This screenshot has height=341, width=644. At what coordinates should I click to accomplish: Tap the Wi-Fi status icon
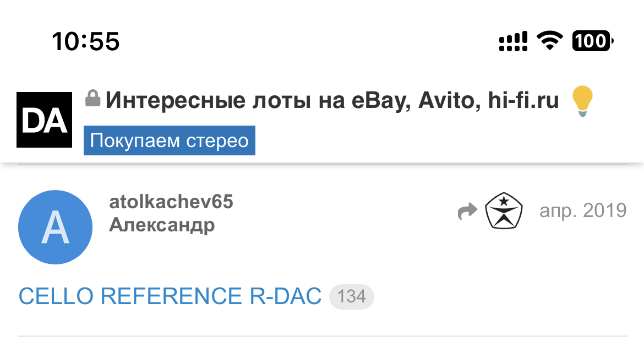pos(549,41)
